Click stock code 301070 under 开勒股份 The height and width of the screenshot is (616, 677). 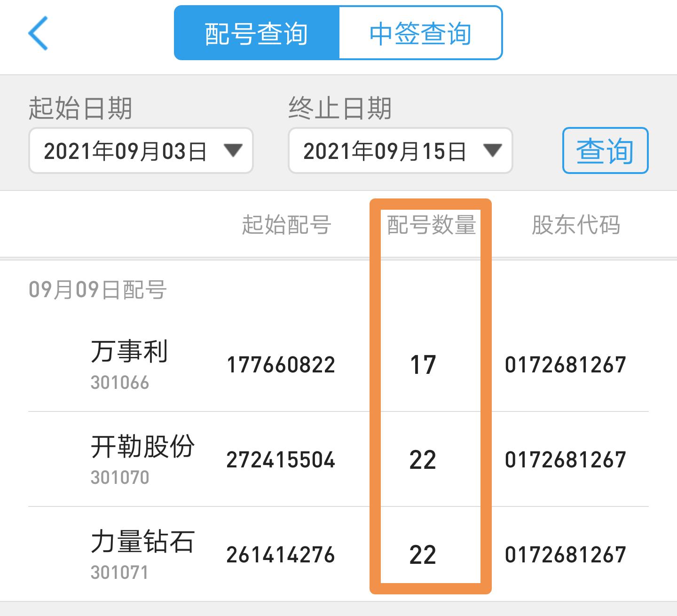click(119, 479)
